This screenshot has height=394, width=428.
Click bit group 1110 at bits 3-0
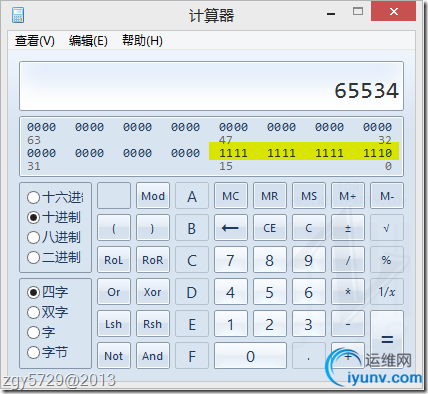(377, 153)
